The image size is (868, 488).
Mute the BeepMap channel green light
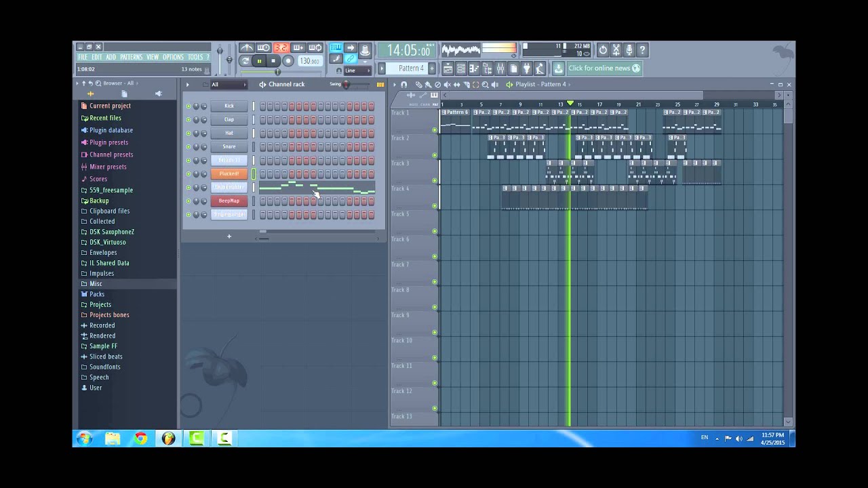(189, 201)
